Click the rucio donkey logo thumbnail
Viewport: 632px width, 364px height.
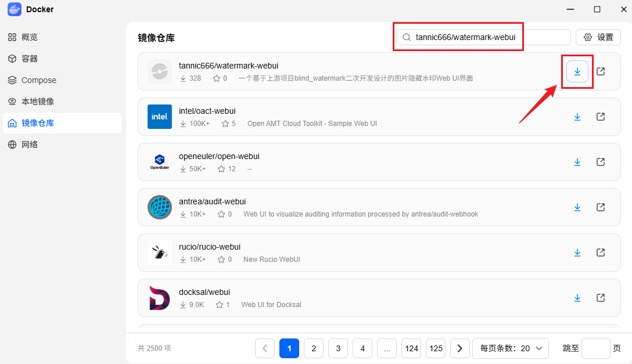(160, 253)
